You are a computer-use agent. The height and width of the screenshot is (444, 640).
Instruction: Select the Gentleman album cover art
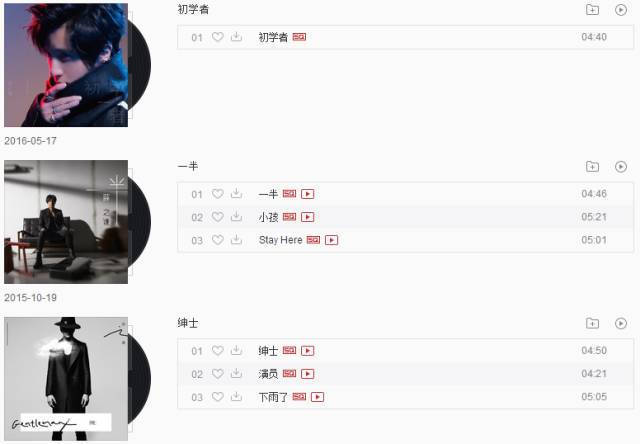[x=66, y=379]
